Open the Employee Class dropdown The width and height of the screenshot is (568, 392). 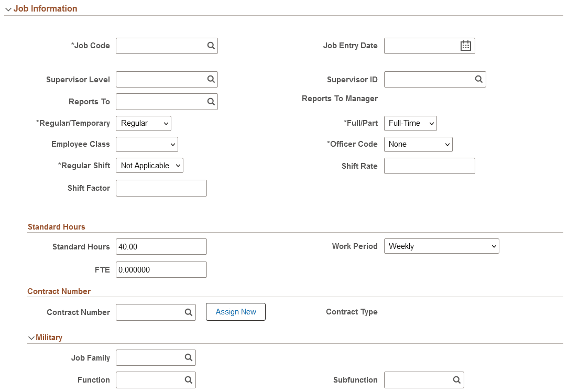(147, 144)
